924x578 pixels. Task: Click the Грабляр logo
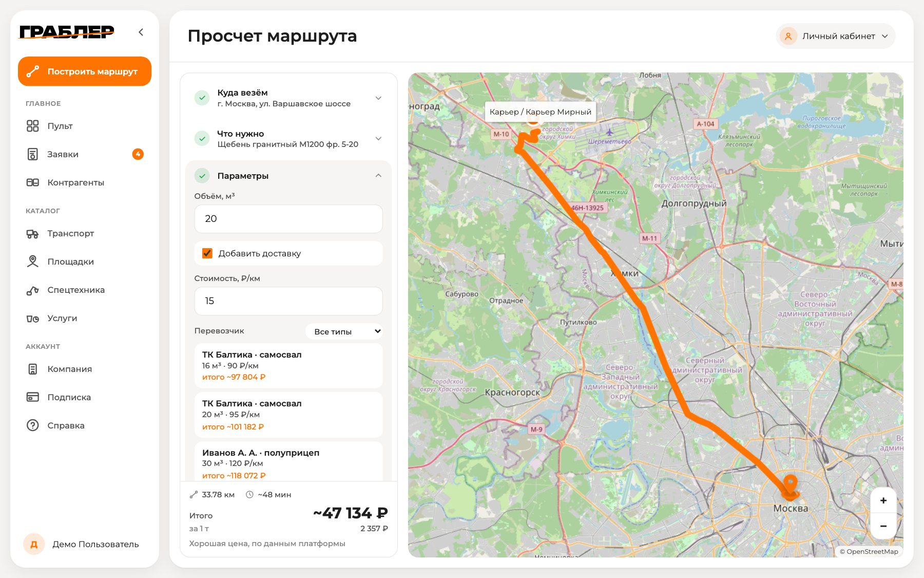(x=67, y=32)
